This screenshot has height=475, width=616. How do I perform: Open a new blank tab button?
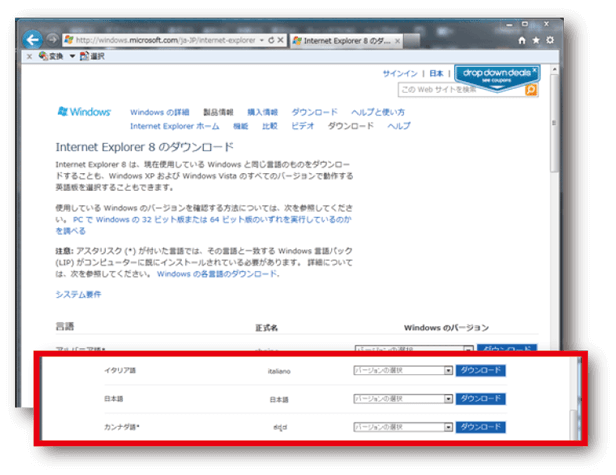tap(411, 40)
